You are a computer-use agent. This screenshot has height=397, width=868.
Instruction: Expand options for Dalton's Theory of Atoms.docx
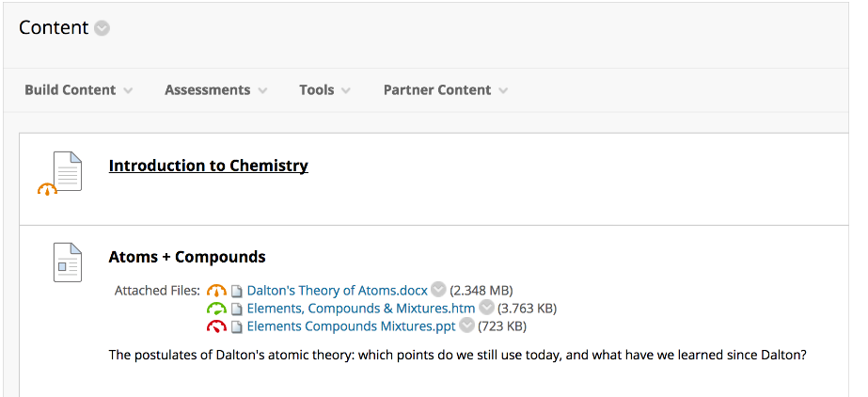tap(438, 290)
